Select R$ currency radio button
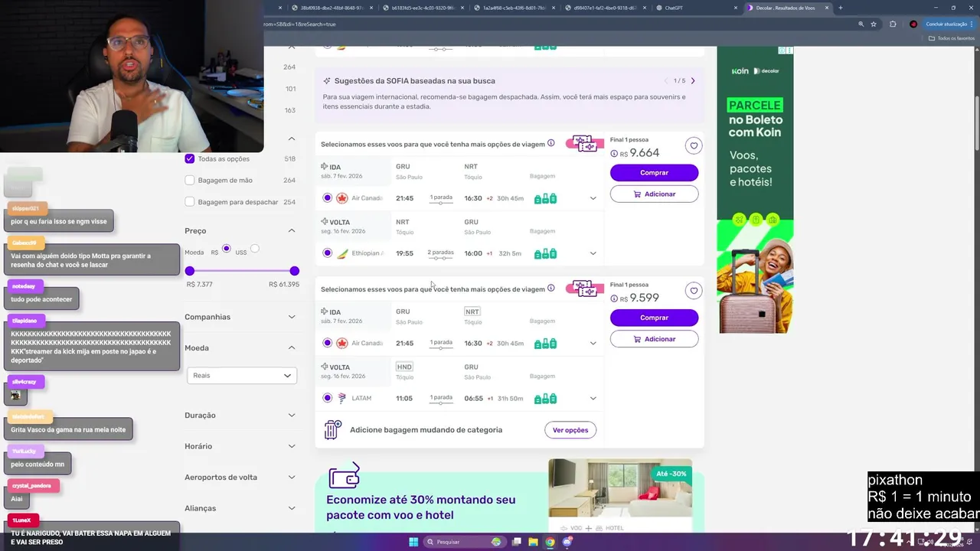Viewport: 980px width, 551px height. 226,249
